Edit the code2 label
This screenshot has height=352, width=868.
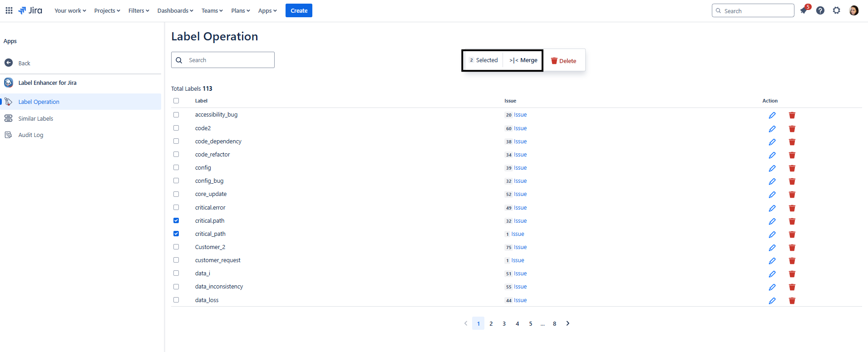pos(772,129)
